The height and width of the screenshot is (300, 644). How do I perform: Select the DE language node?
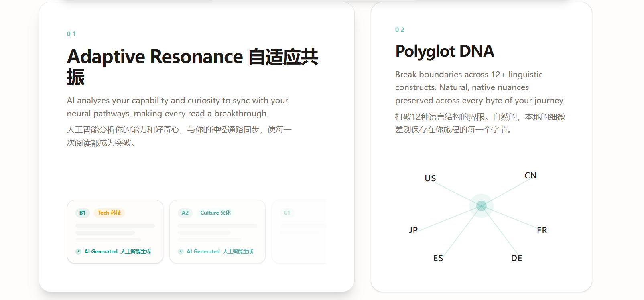click(516, 258)
